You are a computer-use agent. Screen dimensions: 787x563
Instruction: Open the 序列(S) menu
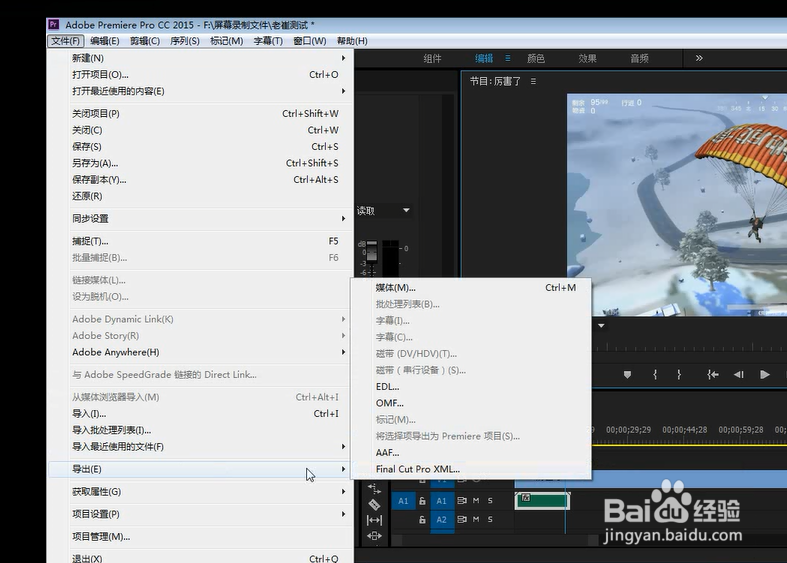point(185,41)
